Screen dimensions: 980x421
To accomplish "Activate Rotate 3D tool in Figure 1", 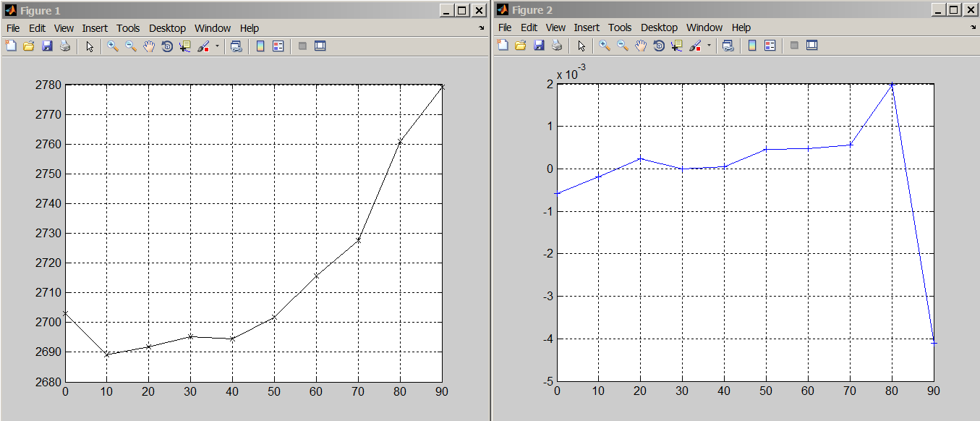I will pos(167,46).
